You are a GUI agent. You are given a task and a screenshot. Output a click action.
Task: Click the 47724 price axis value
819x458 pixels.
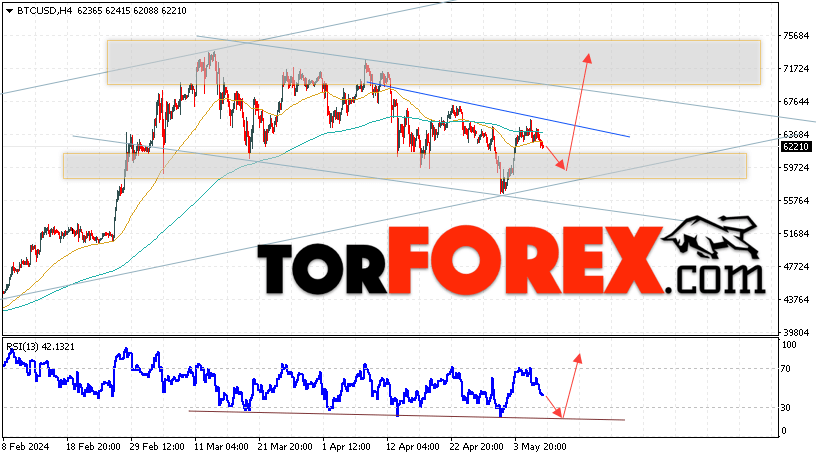click(x=795, y=266)
